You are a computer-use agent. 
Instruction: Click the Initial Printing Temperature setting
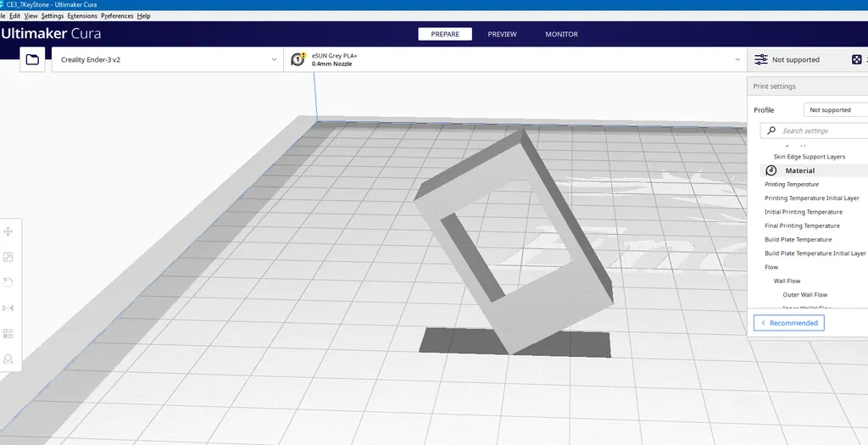804,212
